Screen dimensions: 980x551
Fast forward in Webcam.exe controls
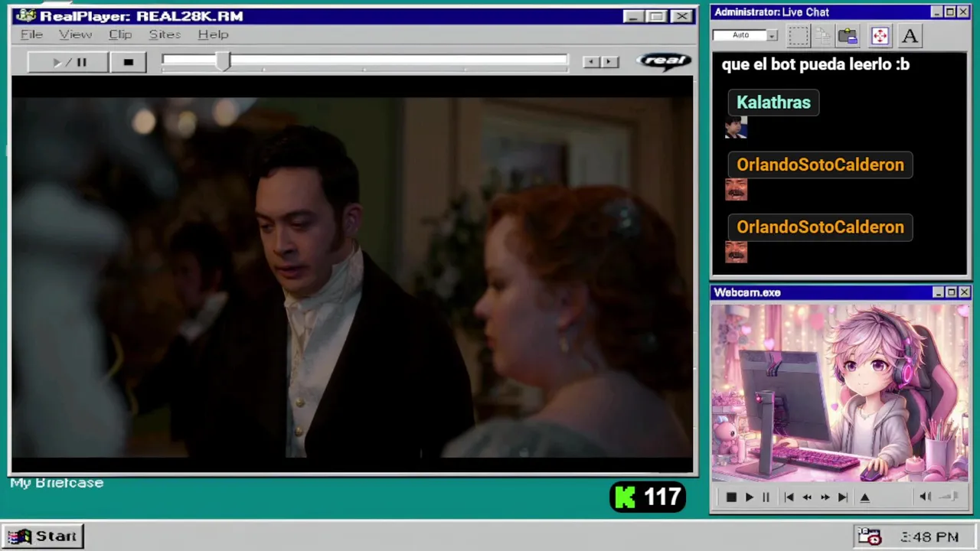click(825, 497)
